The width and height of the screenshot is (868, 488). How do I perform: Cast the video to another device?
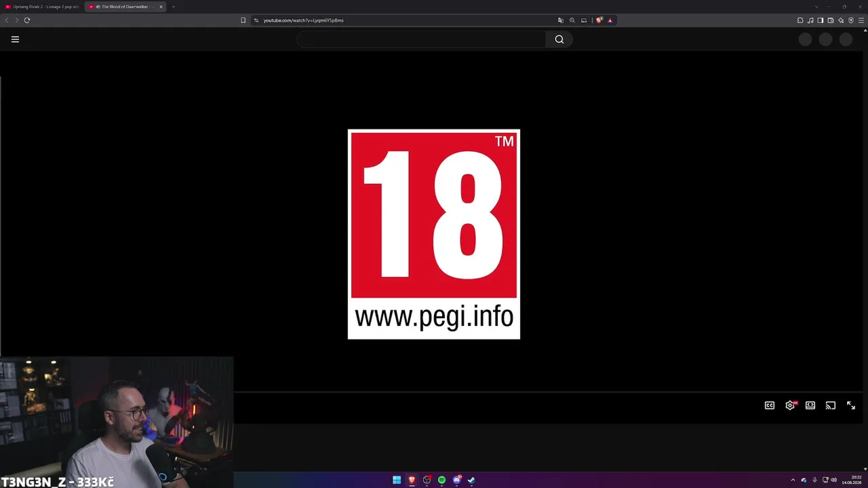[831, 405]
